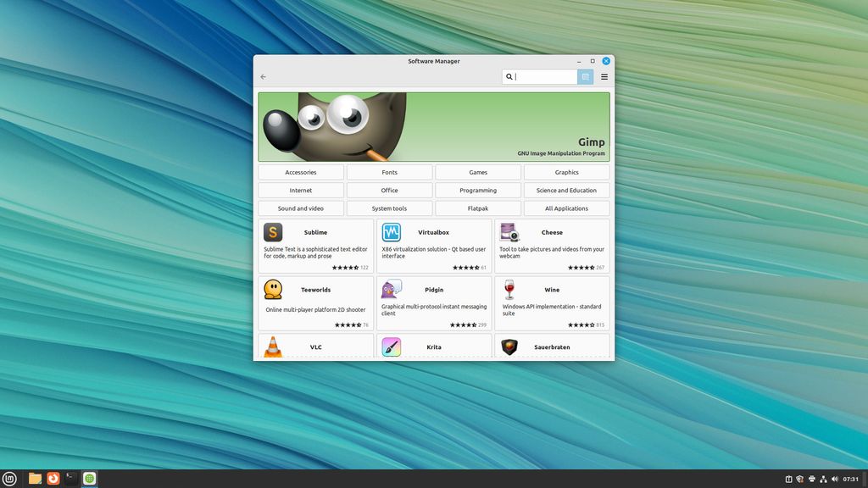Open the VLC app entry
This screenshot has height=488, width=868.
[x=273, y=347]
